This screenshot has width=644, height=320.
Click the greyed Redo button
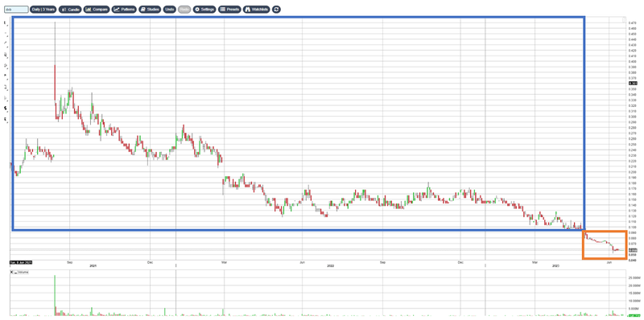(x=184, y=9)
